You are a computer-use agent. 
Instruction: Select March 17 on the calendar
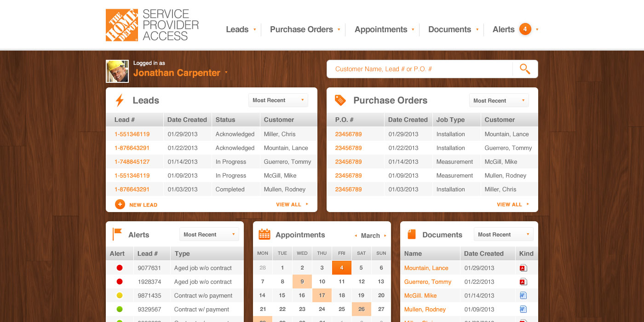click(x=322, y=295)
